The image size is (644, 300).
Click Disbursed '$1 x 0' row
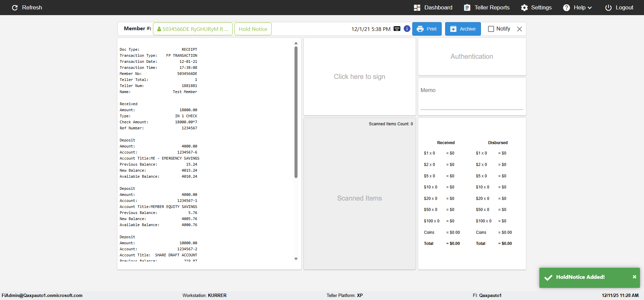click(x=491, y=153)
